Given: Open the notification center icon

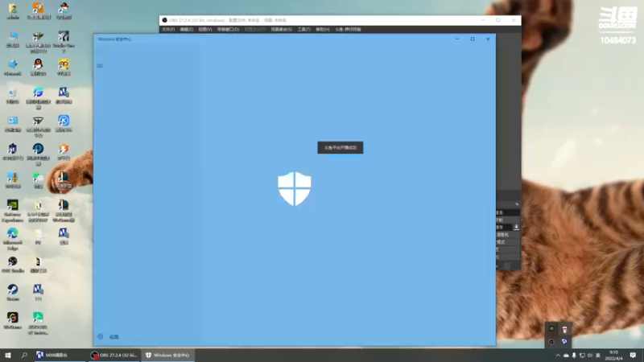Looking at the screenshot, I should point(633,355).
